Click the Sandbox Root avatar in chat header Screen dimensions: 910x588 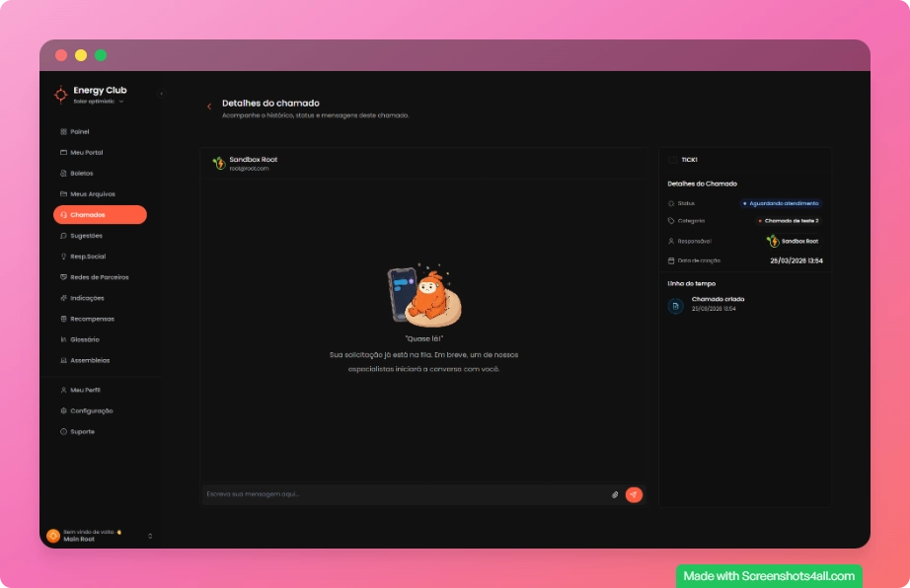pos(219,163)
